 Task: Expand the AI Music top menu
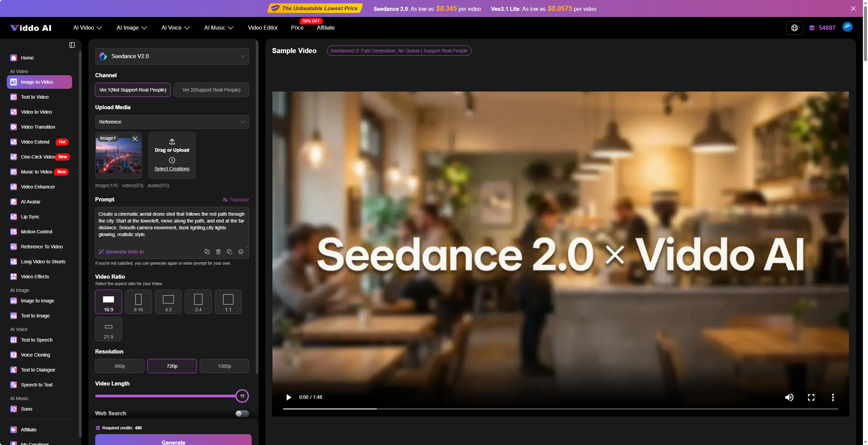pyautogui.click(x=219, y=28)
